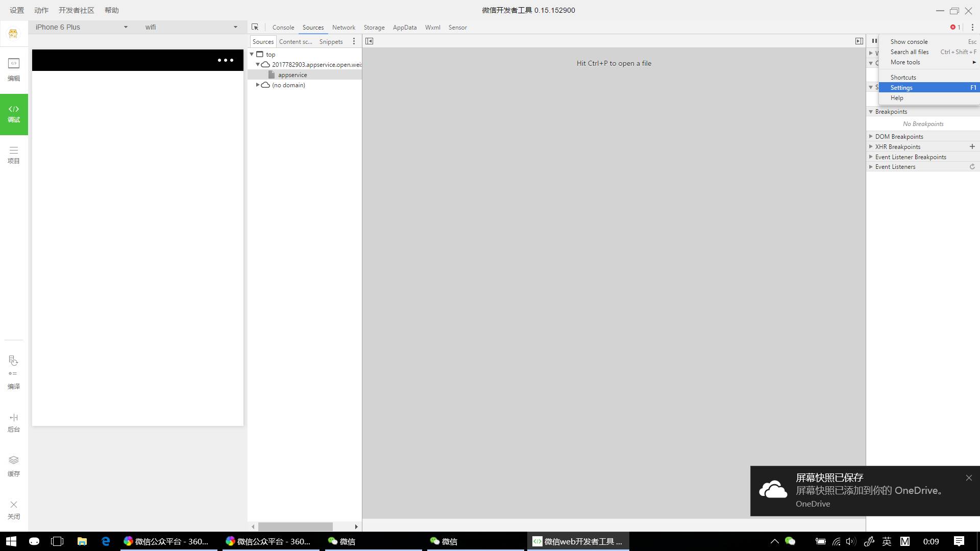The image size is (980, 551).
Task: Add an XHR breakpoint with plus icon
Action: pyautogui.click(x=972, y=146)
